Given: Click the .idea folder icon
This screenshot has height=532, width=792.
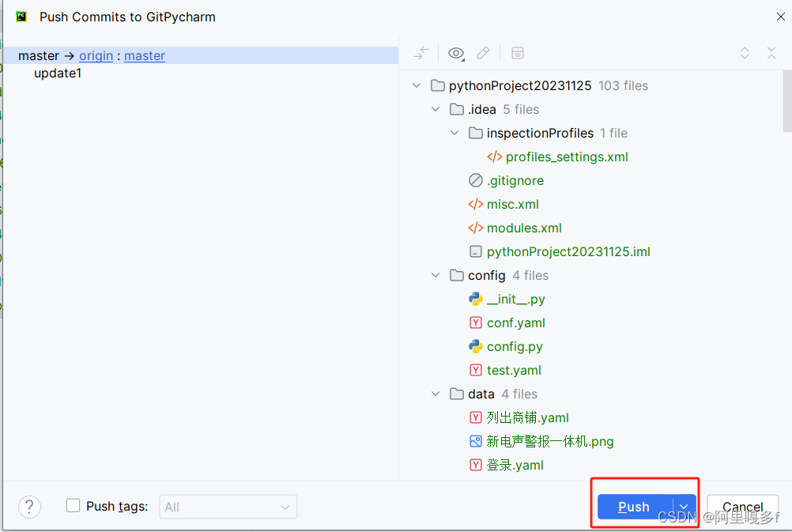Looking at the screenshot, I should 457,109.
